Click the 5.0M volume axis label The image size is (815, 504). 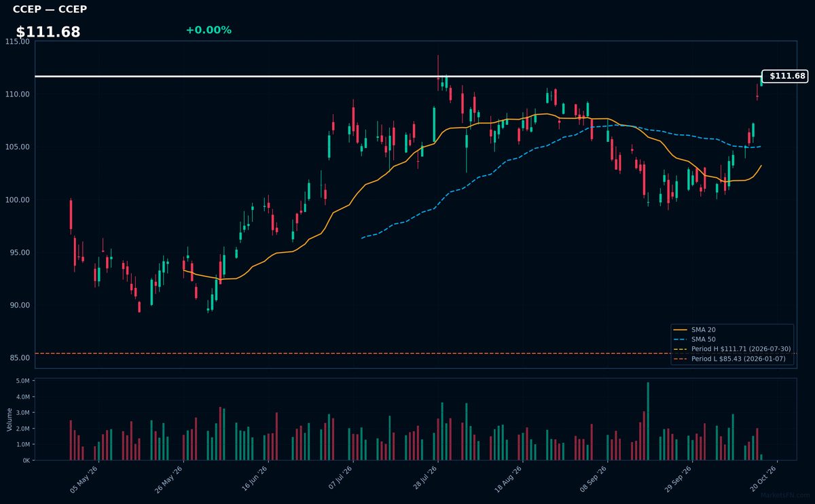22,381
